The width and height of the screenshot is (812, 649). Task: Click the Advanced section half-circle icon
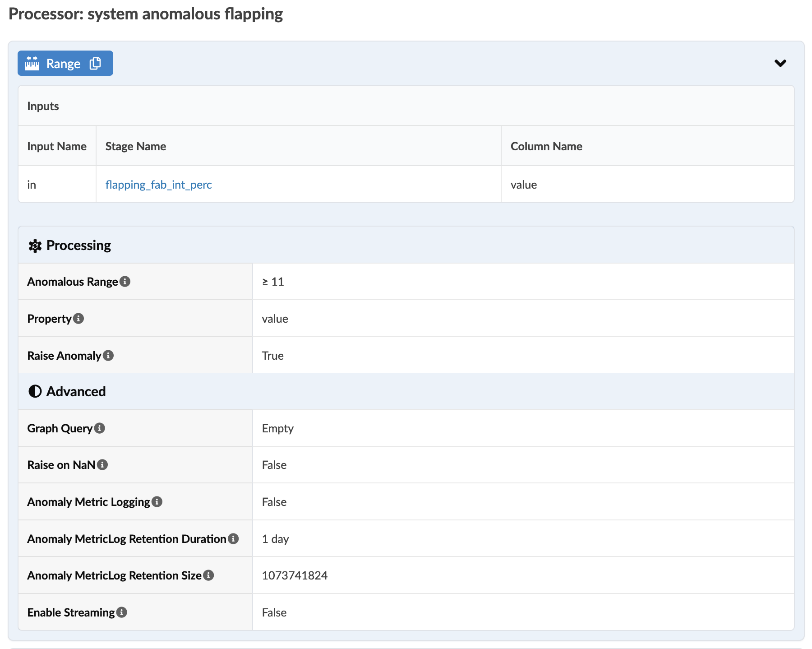[35, 391]
